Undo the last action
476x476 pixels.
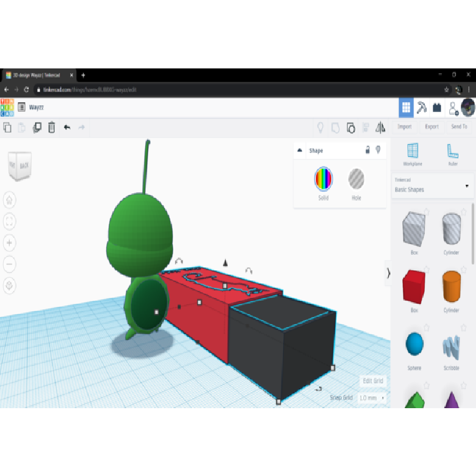(x=67, y=127)
